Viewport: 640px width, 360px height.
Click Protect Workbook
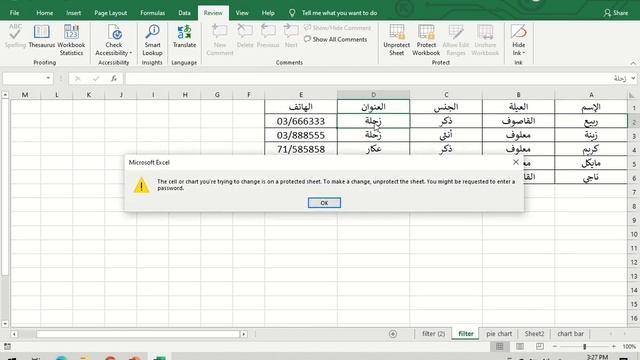[426, 40]
